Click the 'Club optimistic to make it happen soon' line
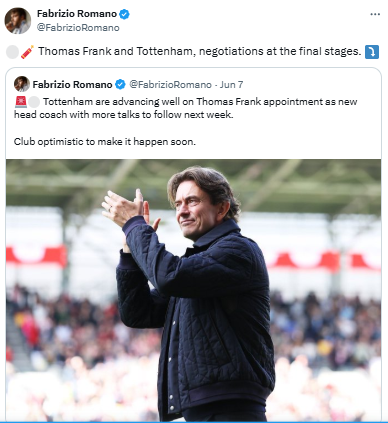The width and height of the screenshot is (388, 423). point(105,142)
